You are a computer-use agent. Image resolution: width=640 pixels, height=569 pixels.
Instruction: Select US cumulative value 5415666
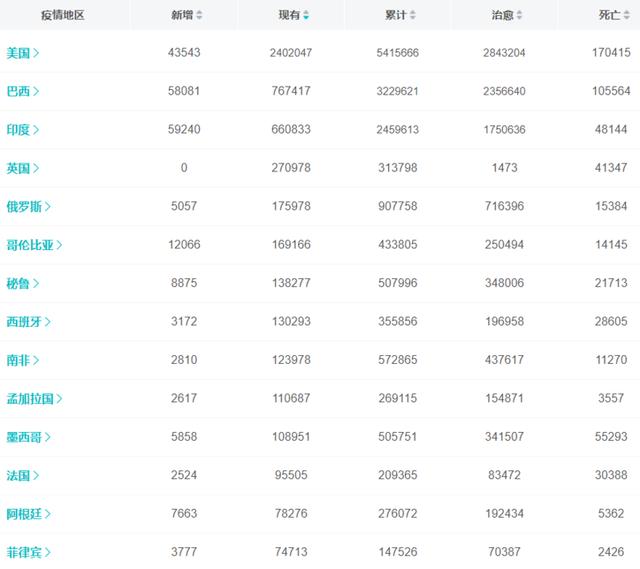coord(398,53)
